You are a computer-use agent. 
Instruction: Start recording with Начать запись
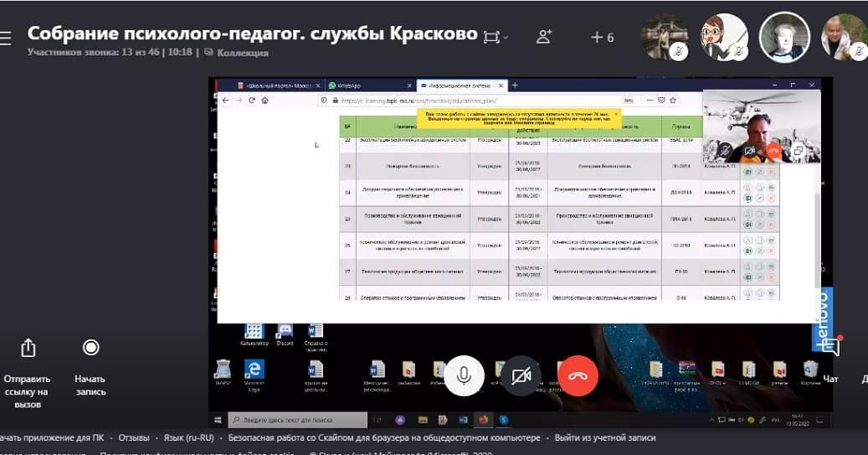90,348
